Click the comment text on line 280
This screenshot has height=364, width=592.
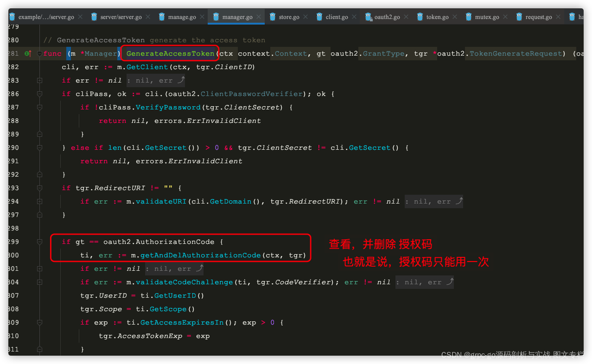click(x=154, y=40)
